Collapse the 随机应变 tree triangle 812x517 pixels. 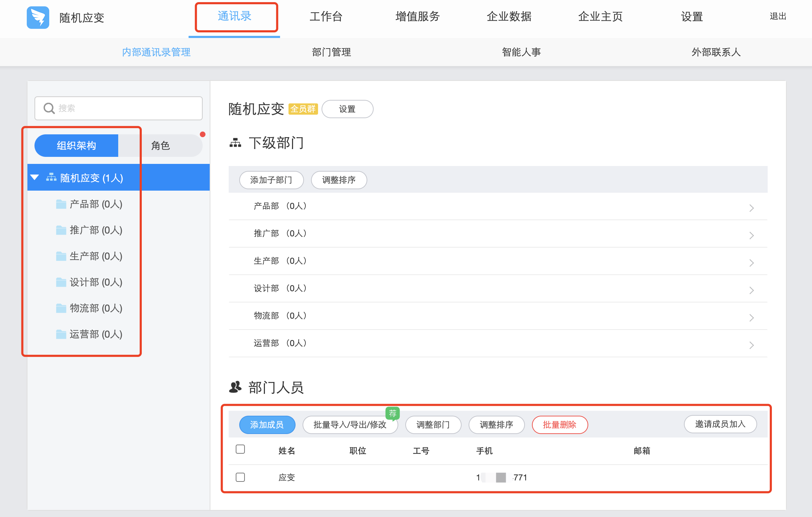(x=34, y=177)
